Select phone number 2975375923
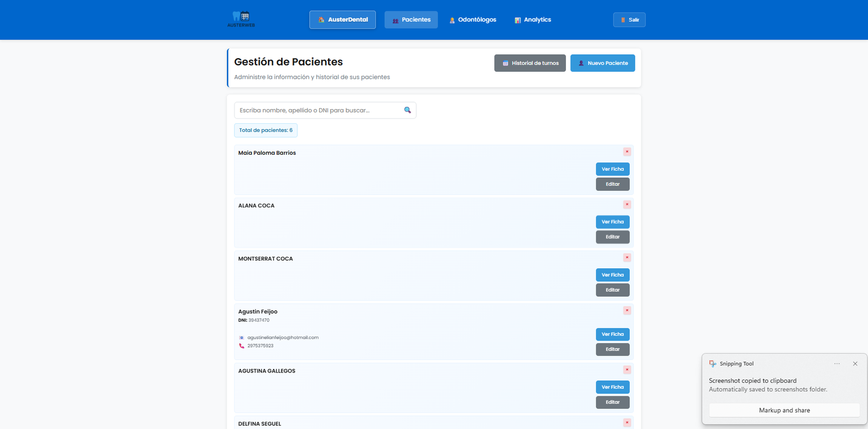The image size is (868, 429). coord(260,346)
